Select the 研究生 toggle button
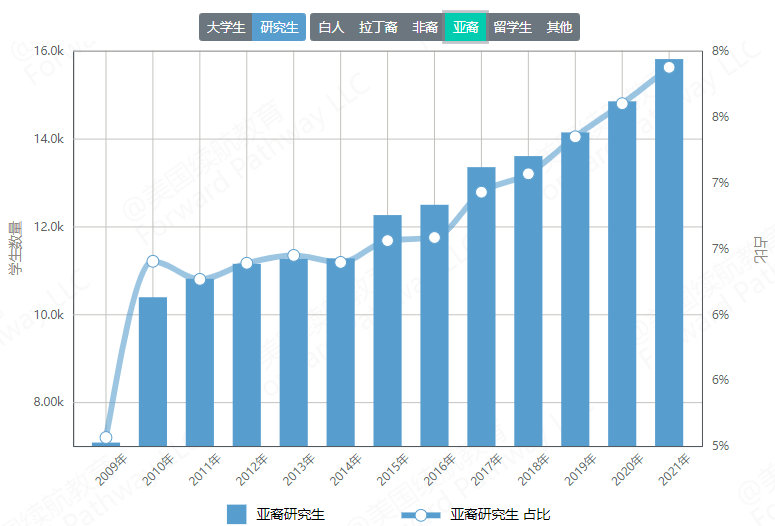Image resolution: width=775 pixels, height=526 pixels. coord(279,27)
